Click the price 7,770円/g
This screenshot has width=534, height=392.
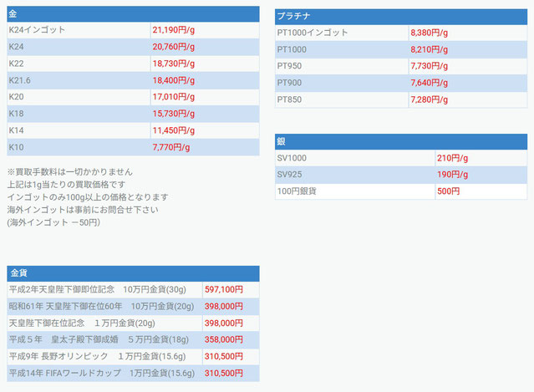171,147
